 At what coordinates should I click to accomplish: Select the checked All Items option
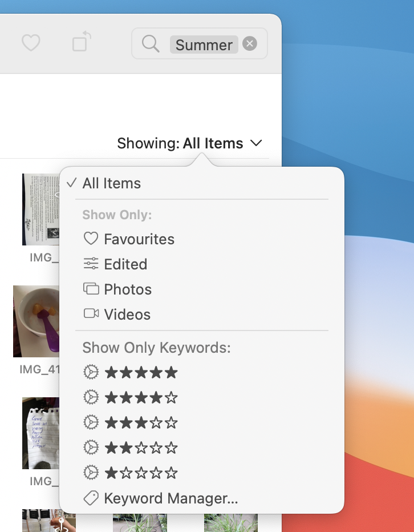tap(202, 183)
